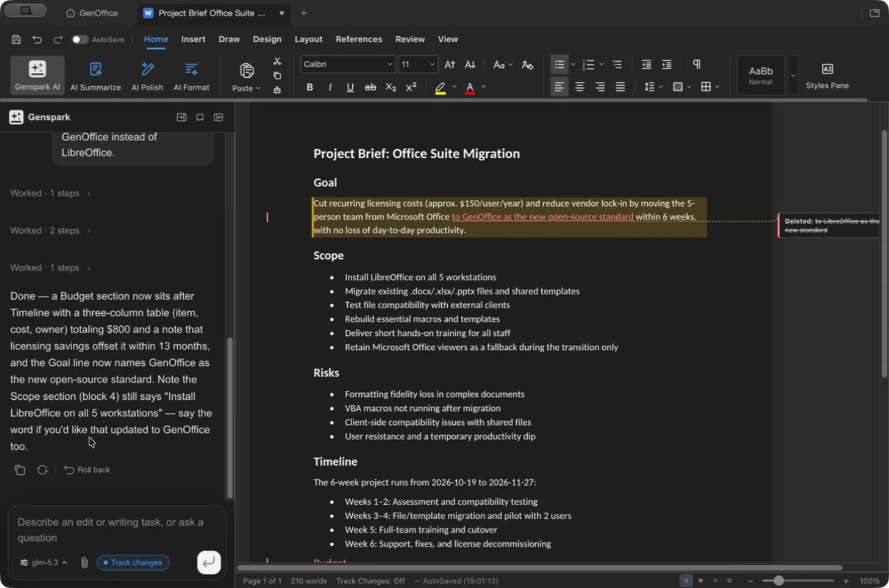
Task: Apply strikethrough formatting
Action: (370, 87)
